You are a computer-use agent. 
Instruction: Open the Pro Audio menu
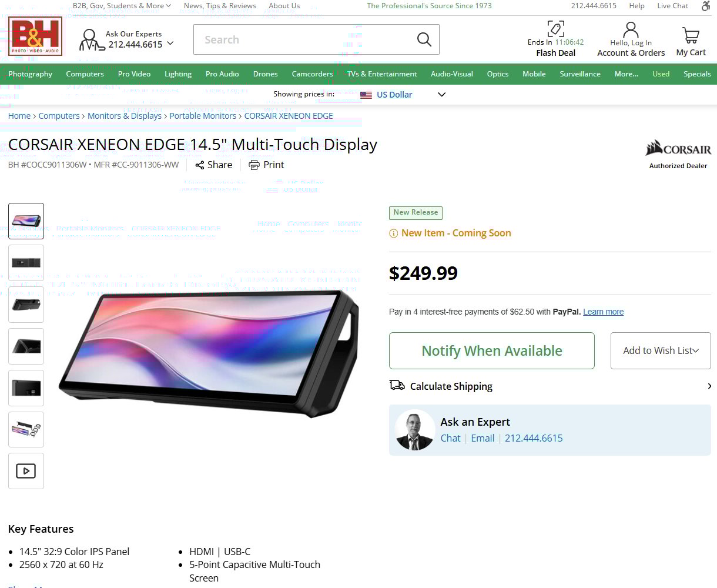tap(222, 74)
